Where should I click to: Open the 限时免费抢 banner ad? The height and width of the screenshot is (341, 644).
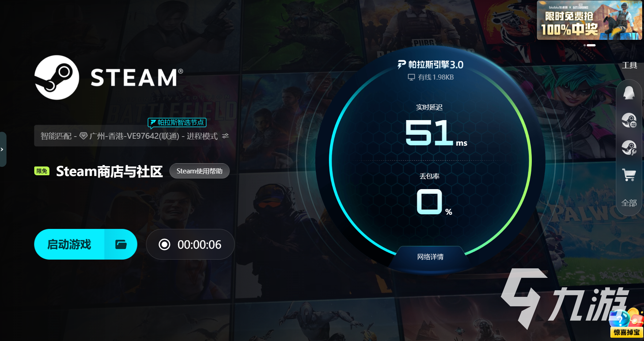click(589, 20)
